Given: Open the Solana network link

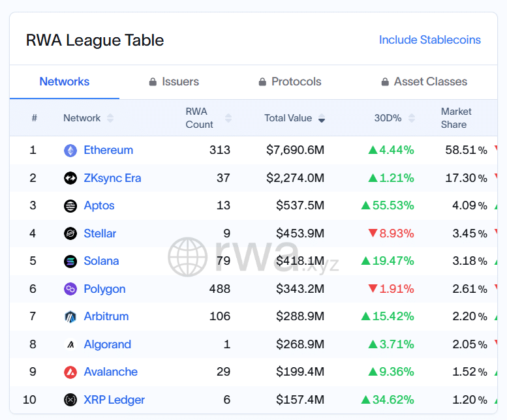Looking at the screenshot, I should (x=101, y=261).
